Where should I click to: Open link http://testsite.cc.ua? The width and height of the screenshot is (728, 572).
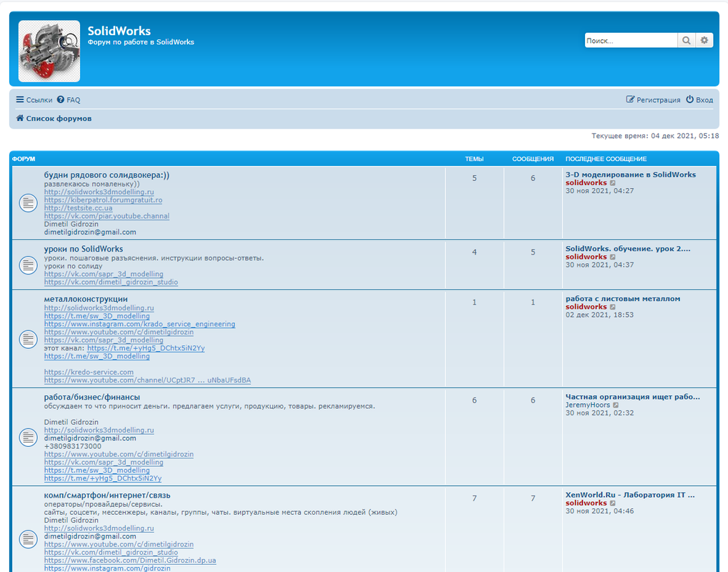(78, 208)
